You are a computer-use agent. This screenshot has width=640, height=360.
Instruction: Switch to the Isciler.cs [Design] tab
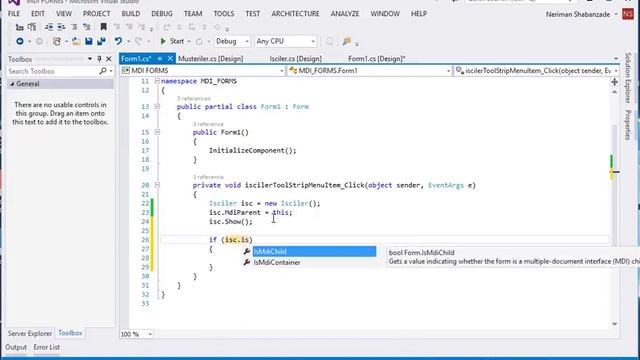click(x=296, y=59)
